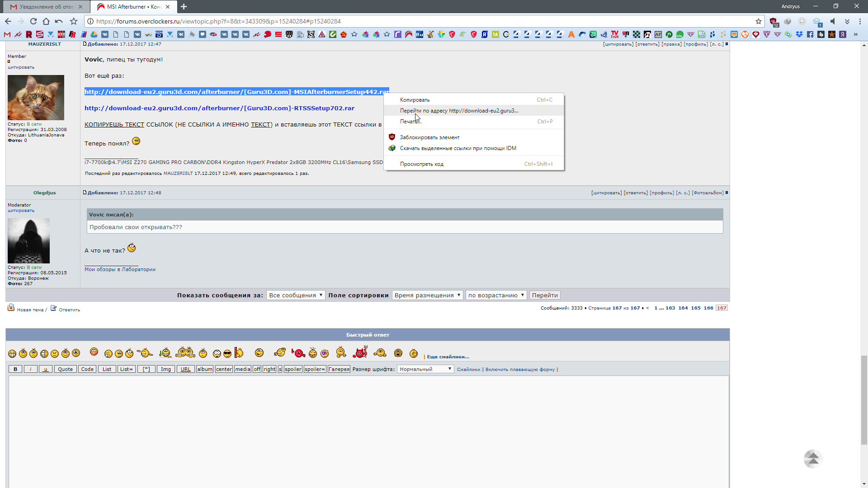
Task: Click the browser back arrow
Action: click(8, 21)
